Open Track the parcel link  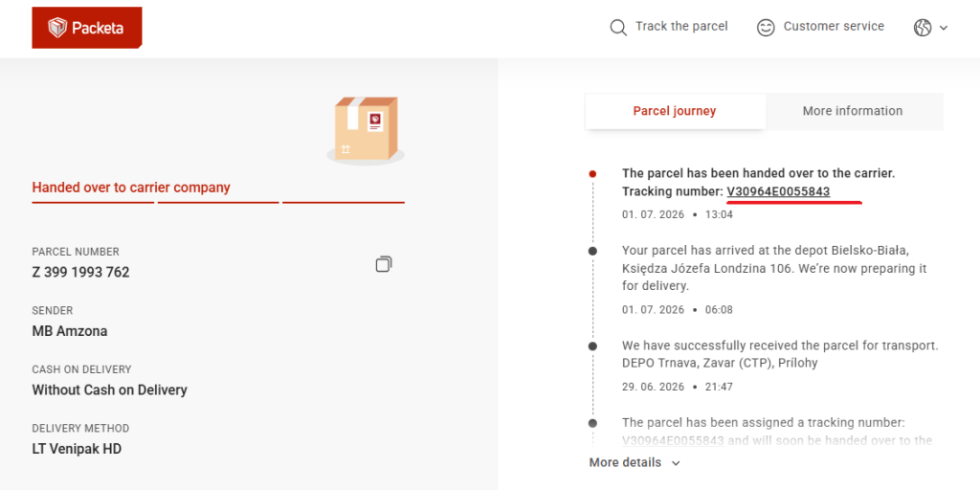pos(681,27)
